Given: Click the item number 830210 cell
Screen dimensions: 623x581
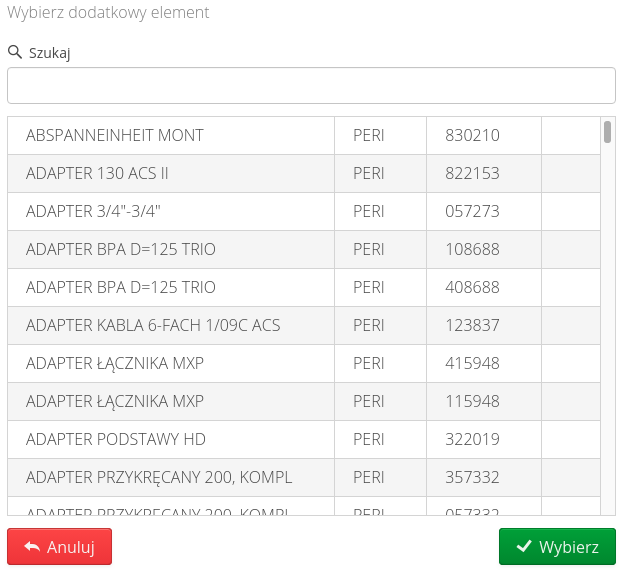Looking at the screenshot, I should click(472, 135).
